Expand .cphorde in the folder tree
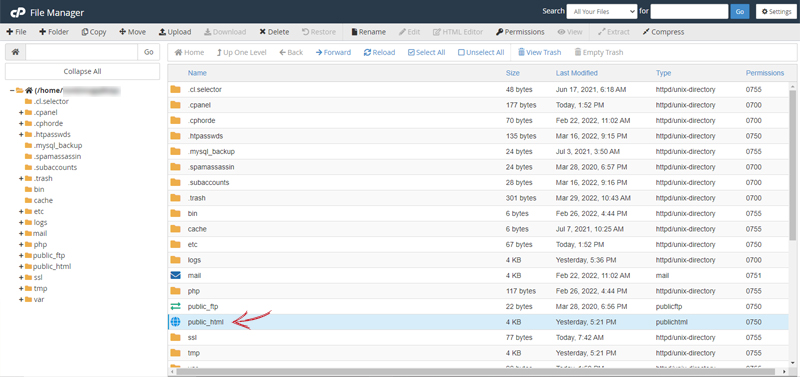 pos(21,123)
